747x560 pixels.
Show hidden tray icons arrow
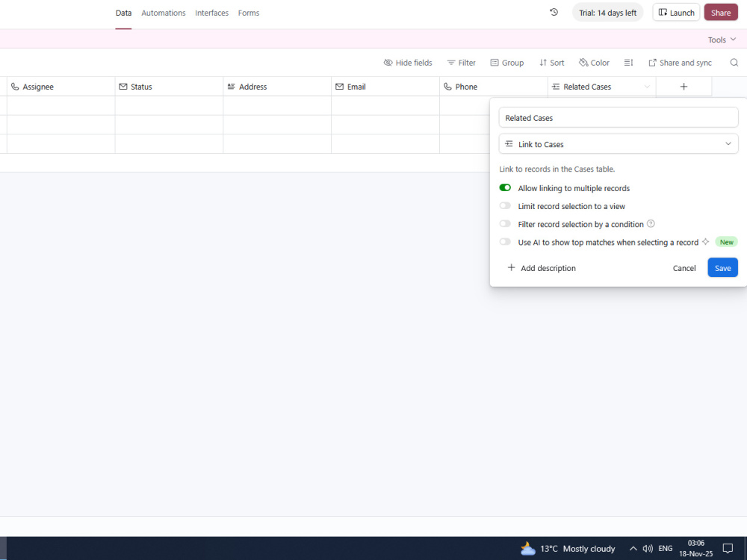633,549
